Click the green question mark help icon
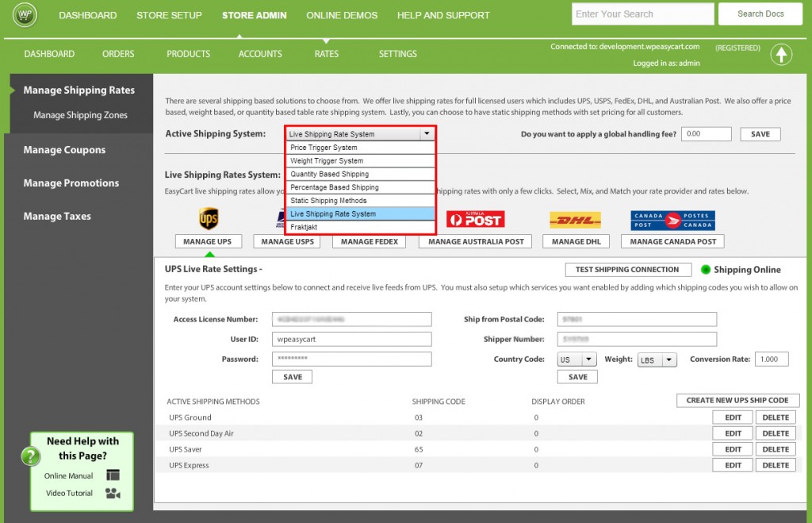This screenshot has height=523, width=812. tap(31, 456)
